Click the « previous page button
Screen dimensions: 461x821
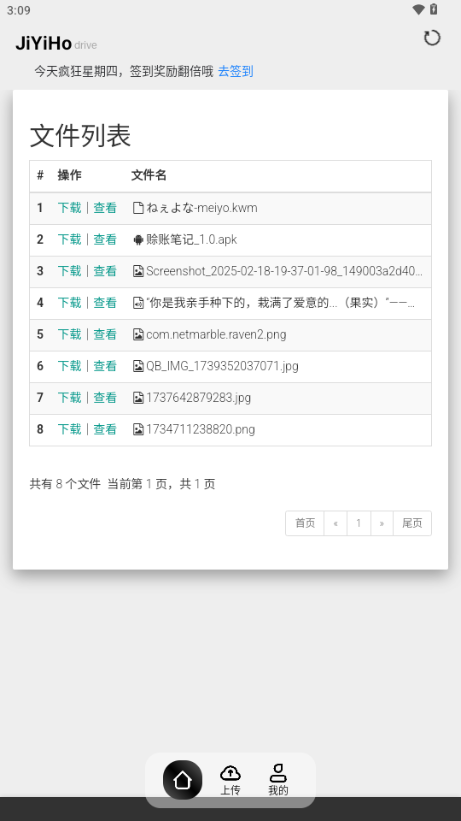(x=335, y=523)
